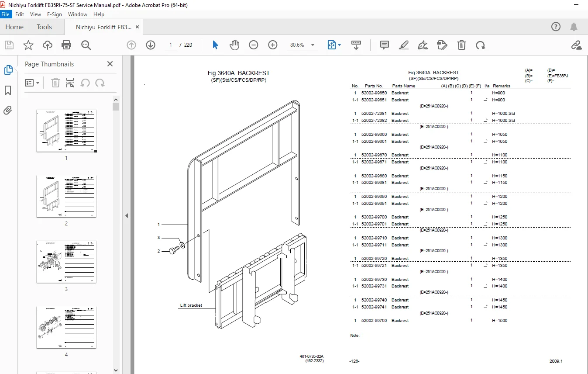Screen dimensions: 588x374
Task: Open the E-Sign menu
Action: pyautogui.click(x=55, y=14)
